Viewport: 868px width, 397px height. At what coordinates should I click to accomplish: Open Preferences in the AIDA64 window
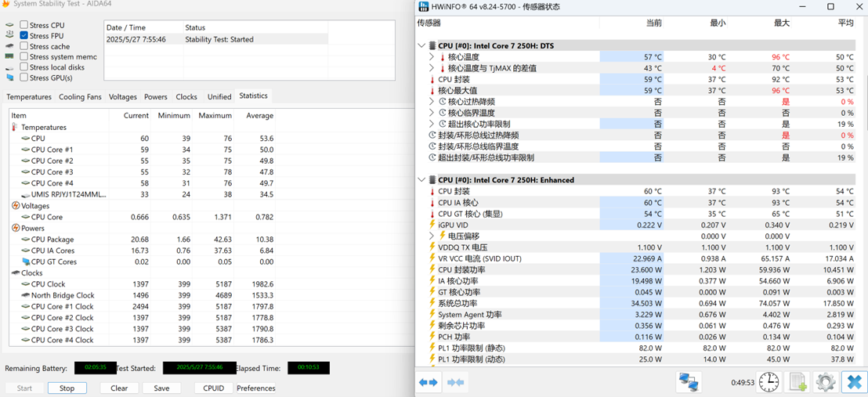click(256, 388)
